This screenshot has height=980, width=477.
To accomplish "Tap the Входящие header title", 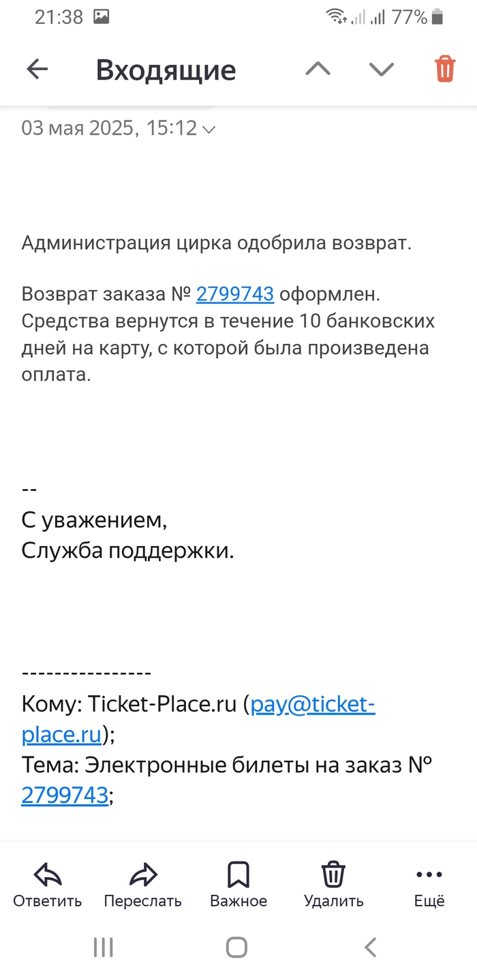I will pyautogui.click(x=166, y=69).
